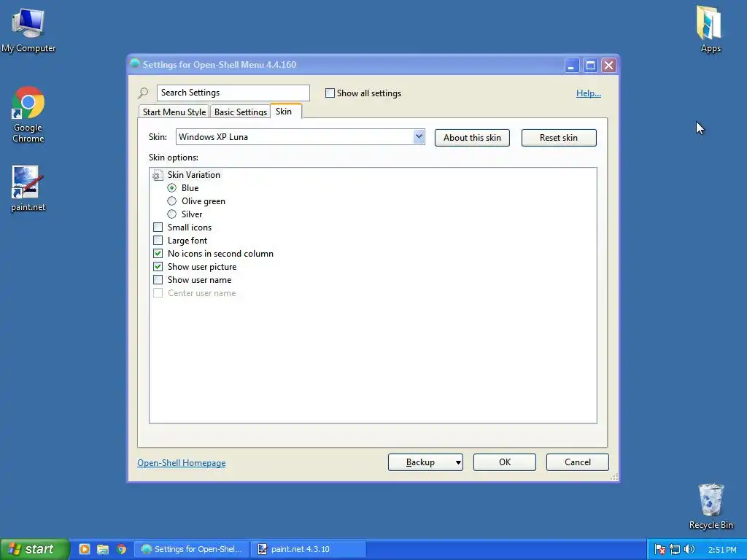
Task: Enable the Large font checkbox
Action: pyautogui.click(x=158, y=241)
